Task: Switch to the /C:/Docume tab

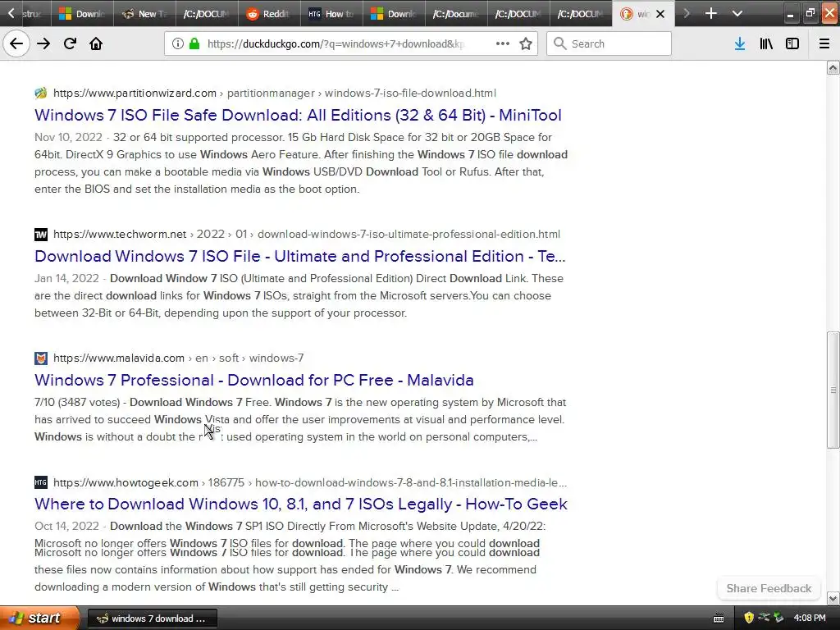Action: click(455, 13)
